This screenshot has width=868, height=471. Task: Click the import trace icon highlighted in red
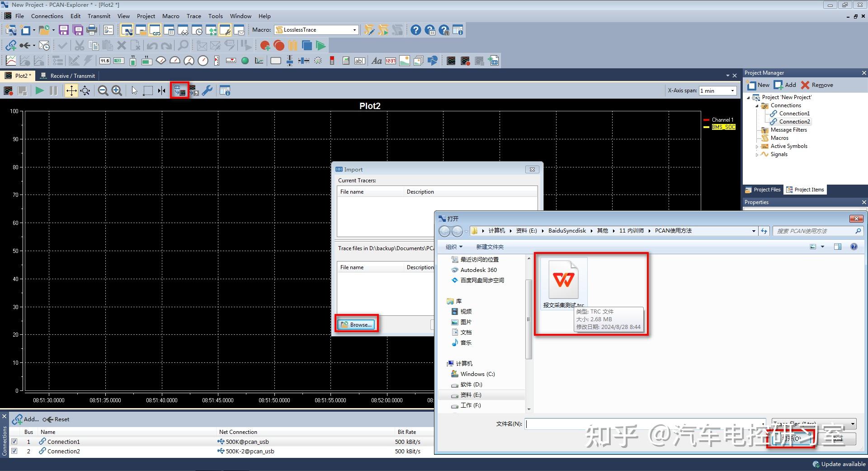click(180, 91)
